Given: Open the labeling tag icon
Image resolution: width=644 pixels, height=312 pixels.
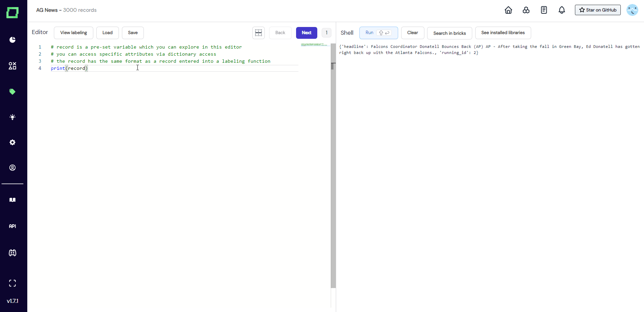Looking at the screenshot, I should (12, 92).
